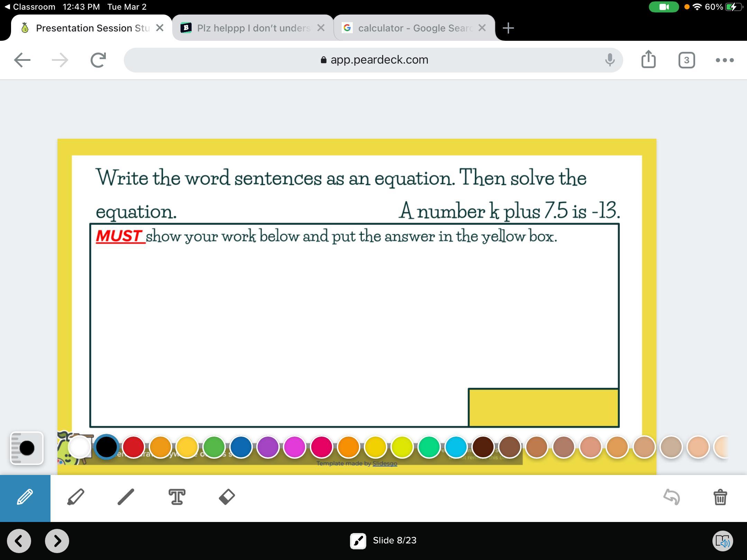Image resolution: width=747 pixels, height=560 pixels.
Task: Open the tab switcher showing 3 tabs
Action: pyautogui.click(x=686, y=60)
